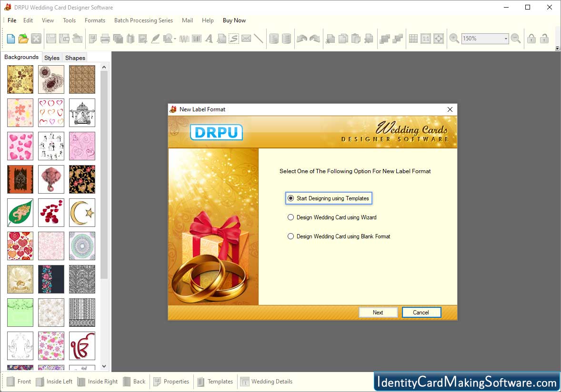Viewport: 561px width, 392px height.
Task: Open the View menu
Action: click(48, 20)
